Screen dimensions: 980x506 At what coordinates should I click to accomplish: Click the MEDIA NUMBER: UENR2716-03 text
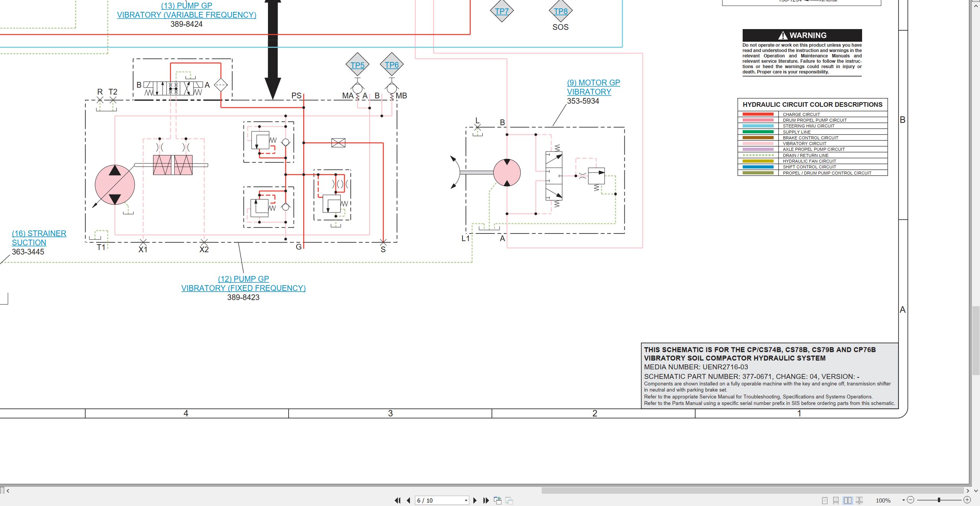(696, 367)
